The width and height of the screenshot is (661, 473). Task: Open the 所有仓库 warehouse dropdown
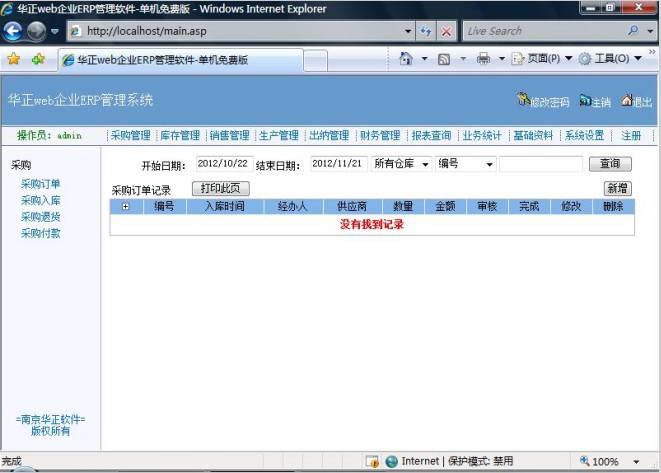425,164
